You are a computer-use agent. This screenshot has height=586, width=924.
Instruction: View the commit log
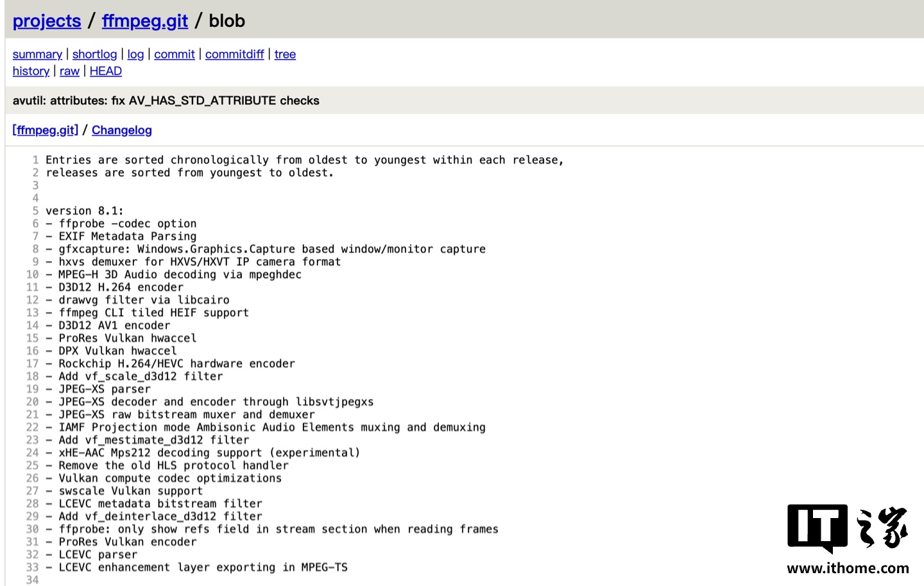click(135, 54)
